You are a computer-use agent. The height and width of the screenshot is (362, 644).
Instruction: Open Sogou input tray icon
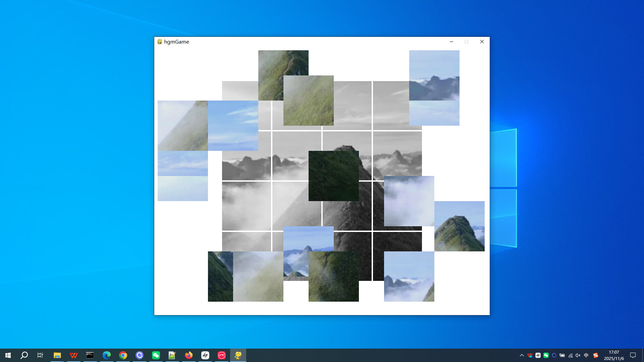coord(595,355)
